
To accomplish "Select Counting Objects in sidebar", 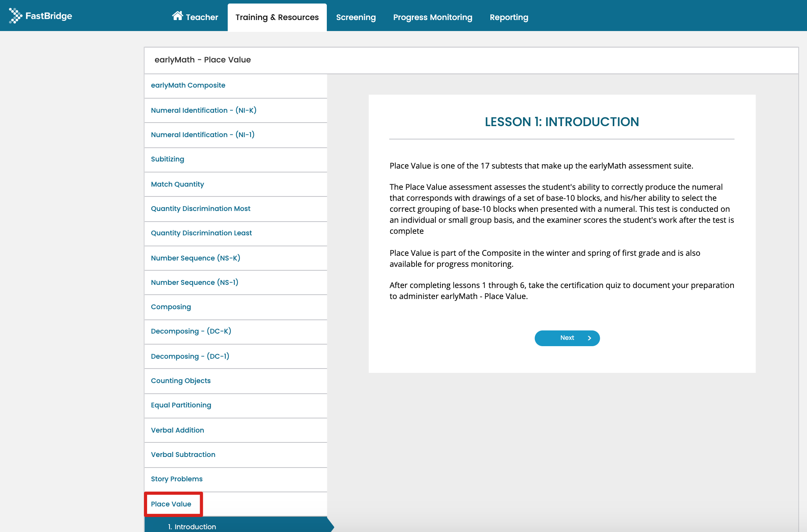I will [x=236, y=381].
